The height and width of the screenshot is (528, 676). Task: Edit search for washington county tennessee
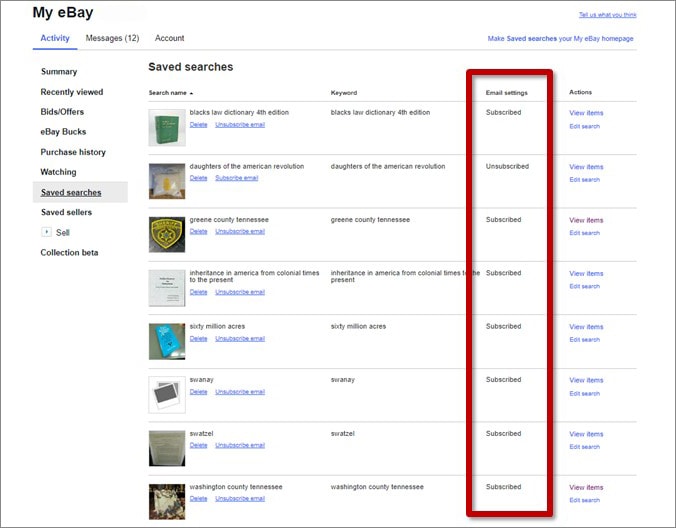coord(584,500)
